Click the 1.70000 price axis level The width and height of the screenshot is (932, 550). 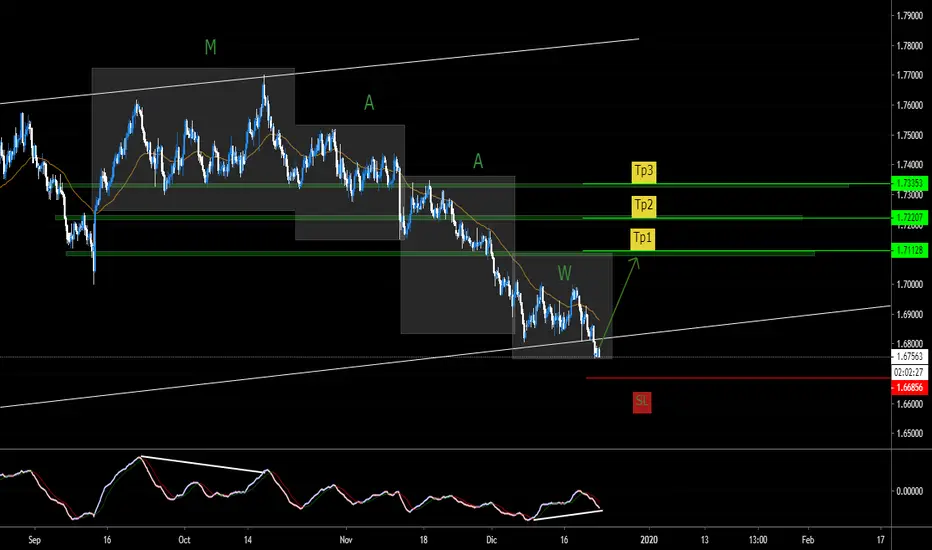click(909, 284)
